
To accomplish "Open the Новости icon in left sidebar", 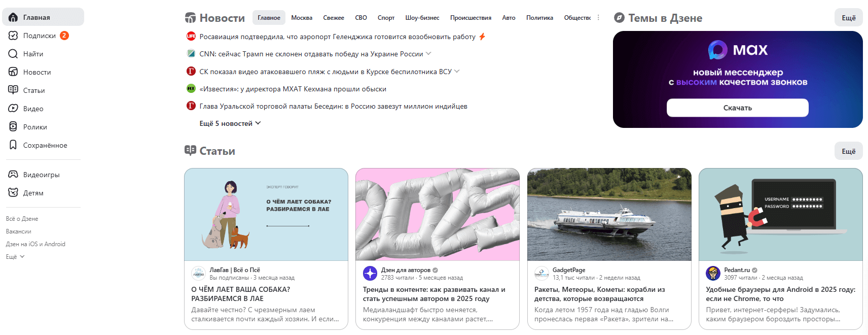I will point(13,72).
